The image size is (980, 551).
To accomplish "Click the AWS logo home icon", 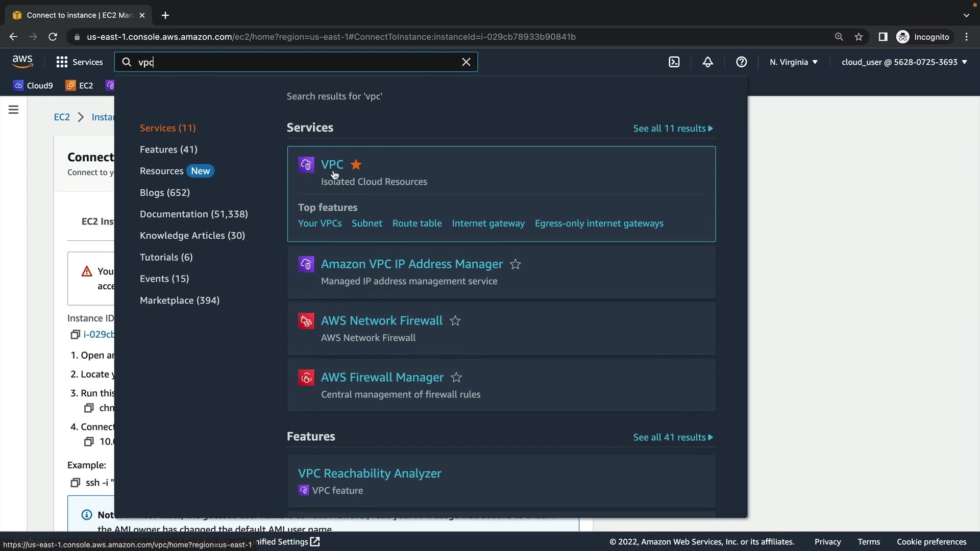I will tap(22, 62).
